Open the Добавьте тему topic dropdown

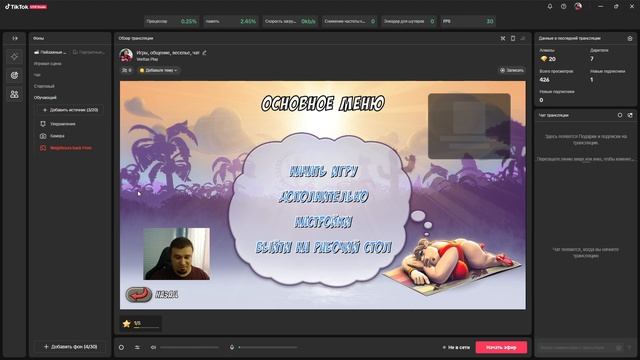[158, 70]
